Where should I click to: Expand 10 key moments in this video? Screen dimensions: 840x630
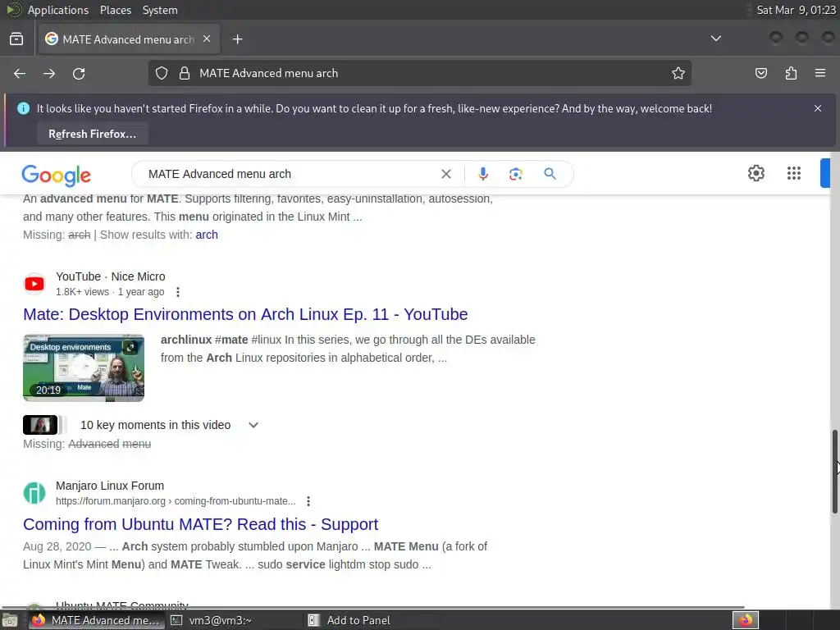click(253, 425)
